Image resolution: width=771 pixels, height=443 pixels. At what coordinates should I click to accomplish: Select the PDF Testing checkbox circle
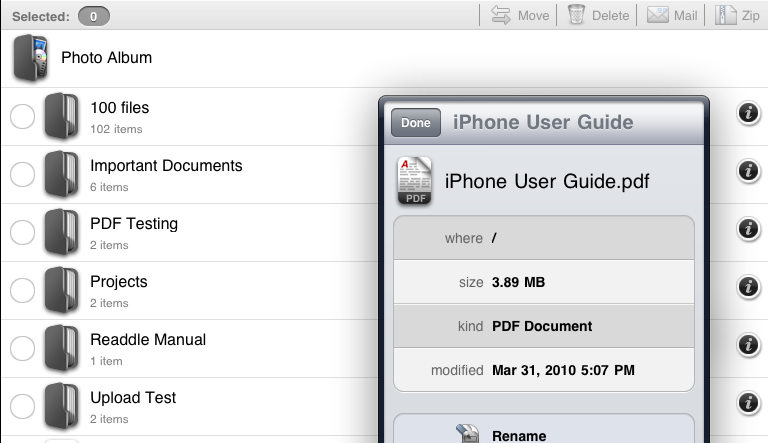click(23, 233)
